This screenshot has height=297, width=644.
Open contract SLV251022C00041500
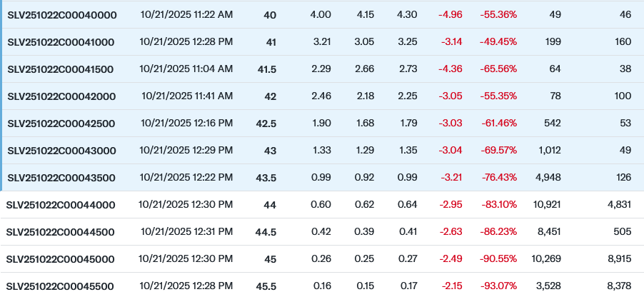coord(61,69)
